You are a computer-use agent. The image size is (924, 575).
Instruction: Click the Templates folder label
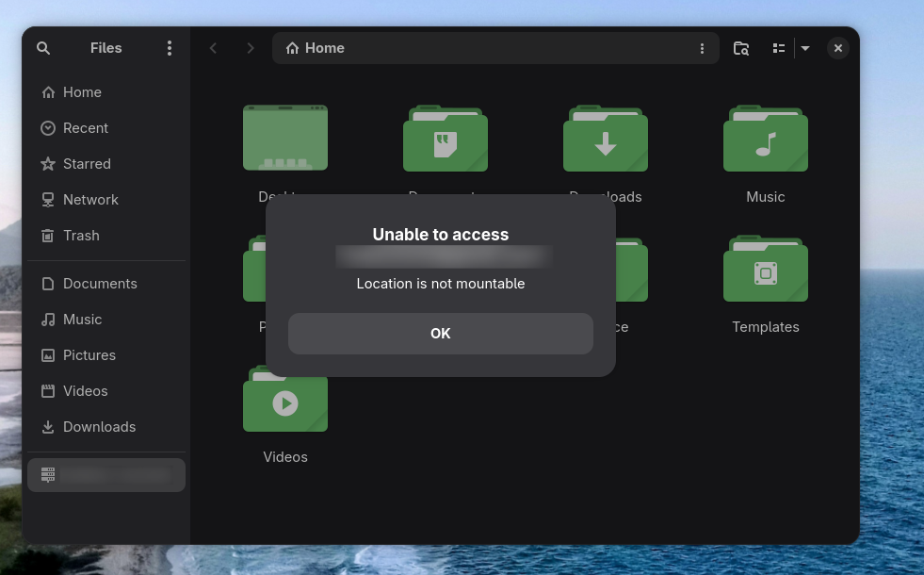(766, 327)
